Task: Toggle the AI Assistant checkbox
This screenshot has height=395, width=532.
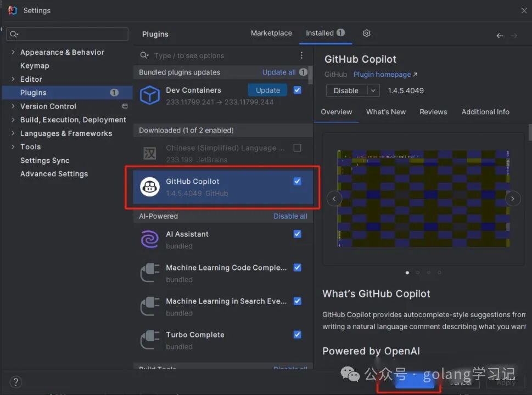Action: click(298, 234)
